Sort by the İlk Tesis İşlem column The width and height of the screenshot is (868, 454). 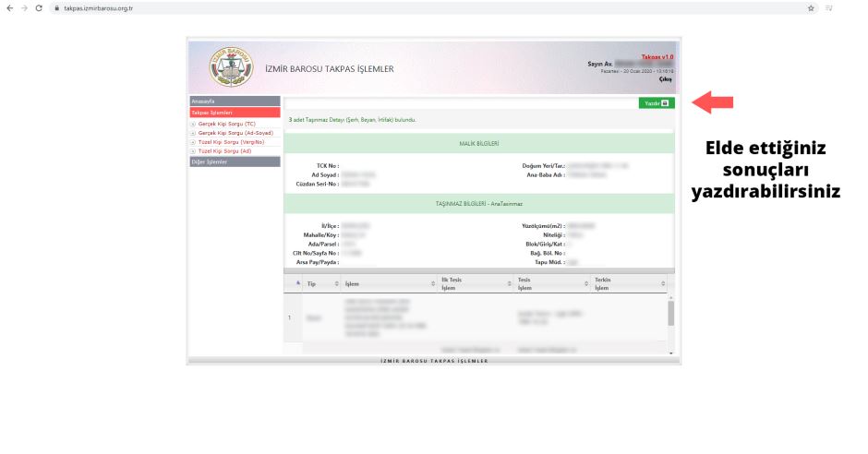tap(476, 283)
